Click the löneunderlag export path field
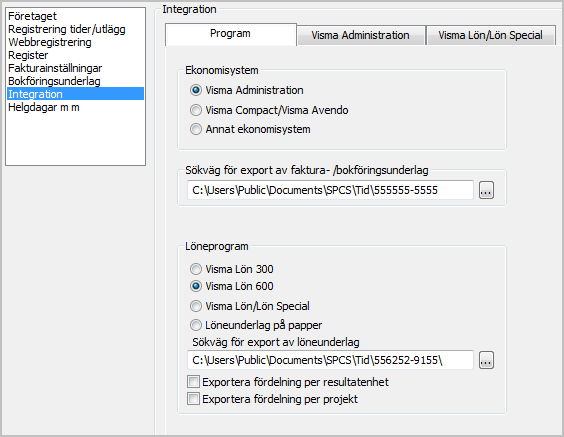This screenshot has height=437, width=564. pos(330,360)
